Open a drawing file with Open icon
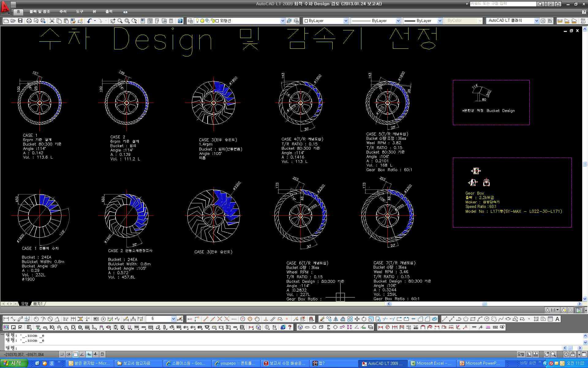Image resolution: width=588 pixels, height=368 pixels. [13, 21]
